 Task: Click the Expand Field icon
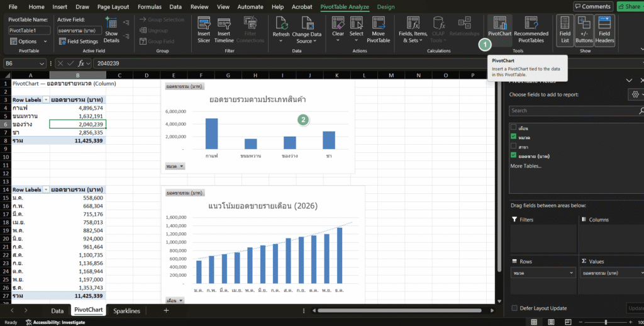click(126, 23)
